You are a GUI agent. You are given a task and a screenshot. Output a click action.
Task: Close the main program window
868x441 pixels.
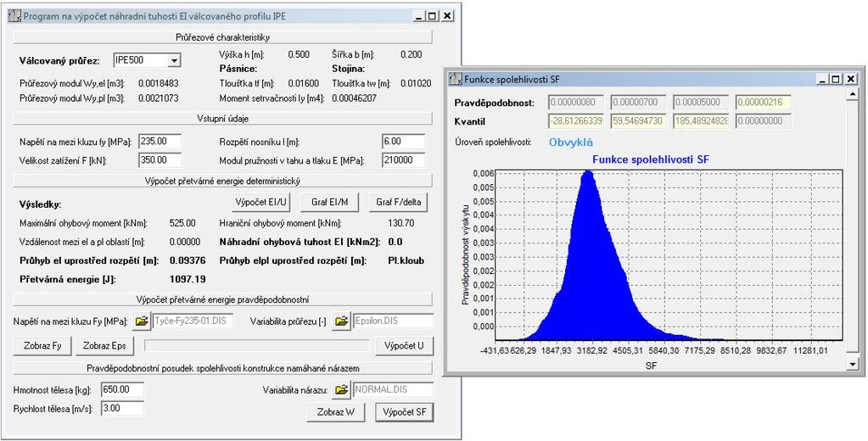tap(447, 16)
